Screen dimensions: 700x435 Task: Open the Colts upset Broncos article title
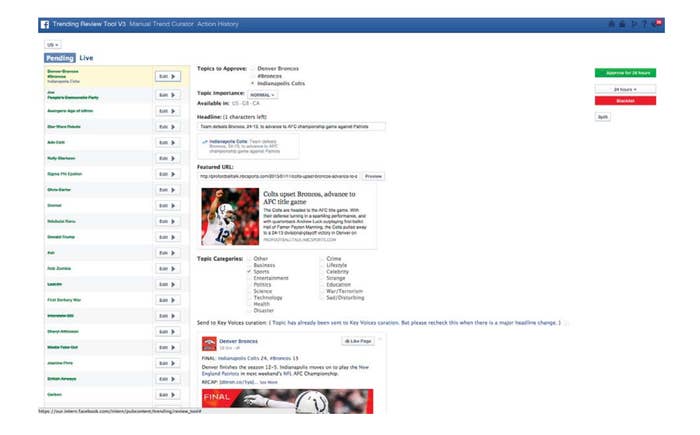(x=309, y=198)
